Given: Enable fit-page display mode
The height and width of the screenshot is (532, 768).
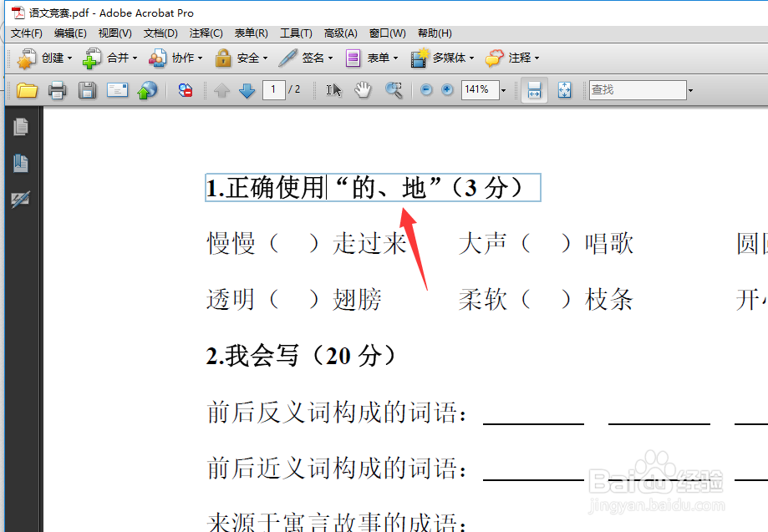Looking at the screenshot, I should point(565,89).
